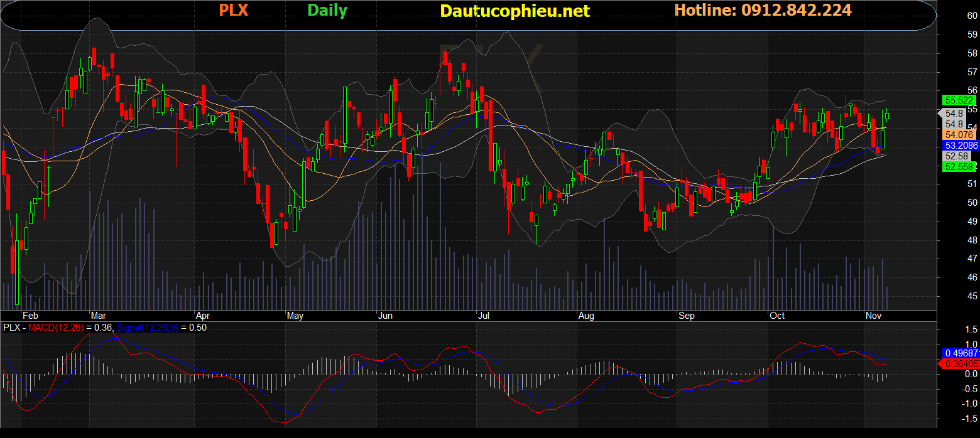This screenshot has height=438, width=980.
Task: Click the Hotline phone number text
Action: point(763,10)
